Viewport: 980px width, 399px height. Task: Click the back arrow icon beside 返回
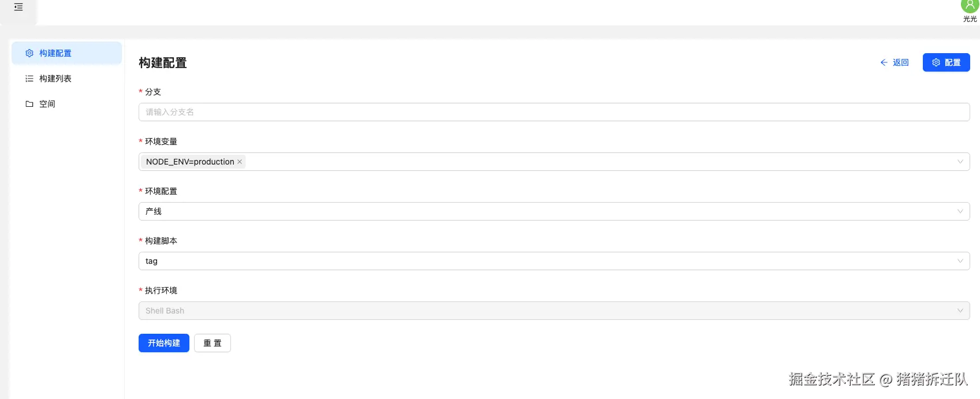point(884,62)
